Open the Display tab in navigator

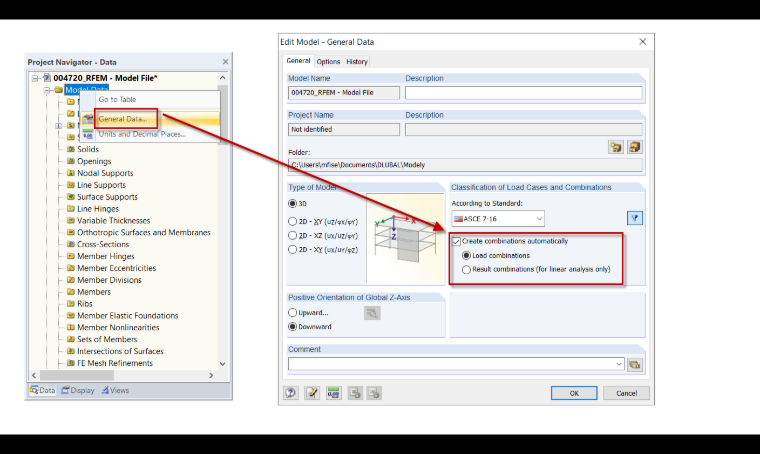point(78,390)
